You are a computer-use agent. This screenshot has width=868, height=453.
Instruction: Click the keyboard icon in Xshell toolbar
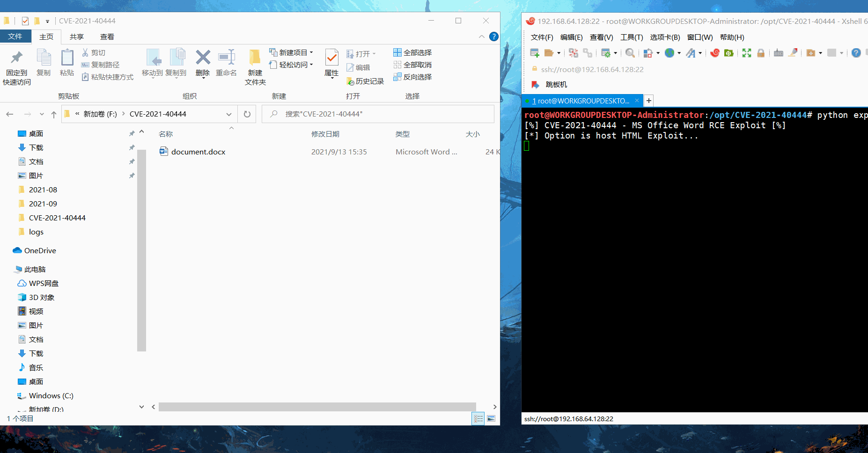pos(779,53)
